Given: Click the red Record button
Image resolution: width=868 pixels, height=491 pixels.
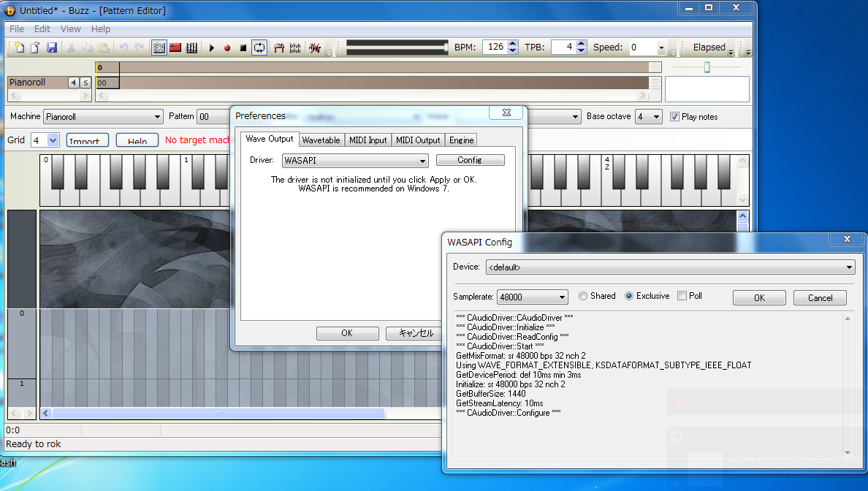Looking at the screenshot, I should (227, 47).
